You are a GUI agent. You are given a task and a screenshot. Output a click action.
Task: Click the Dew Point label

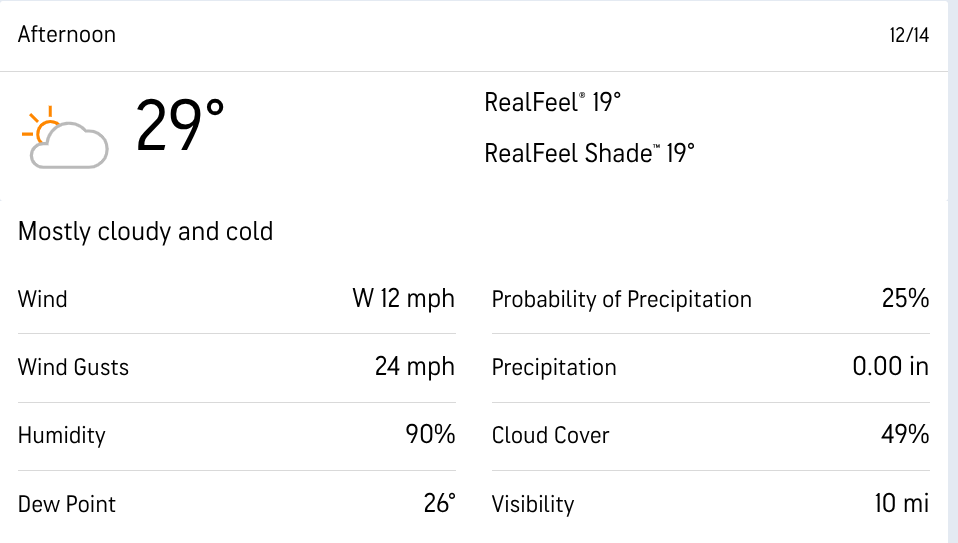tap(67, 503)
